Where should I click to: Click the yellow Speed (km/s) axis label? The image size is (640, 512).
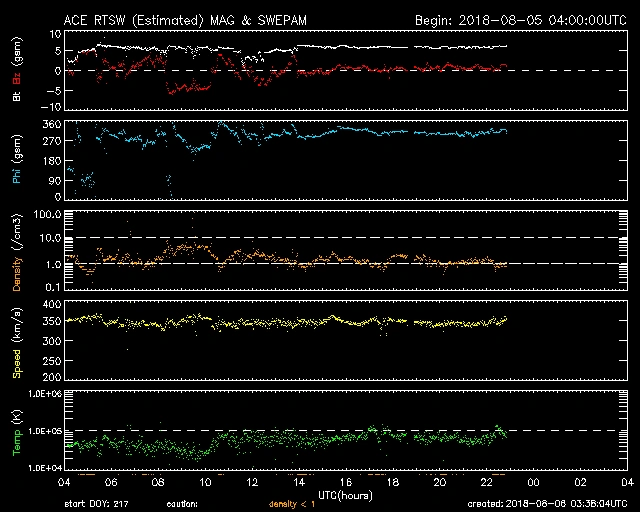[16, 343]
